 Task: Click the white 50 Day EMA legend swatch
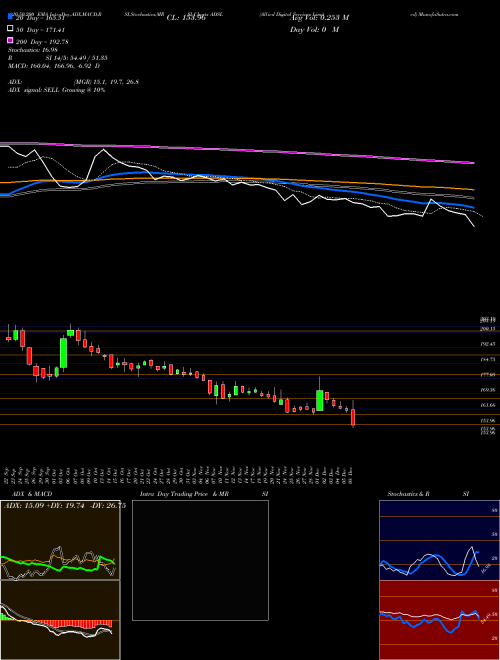tap(10, 29)
